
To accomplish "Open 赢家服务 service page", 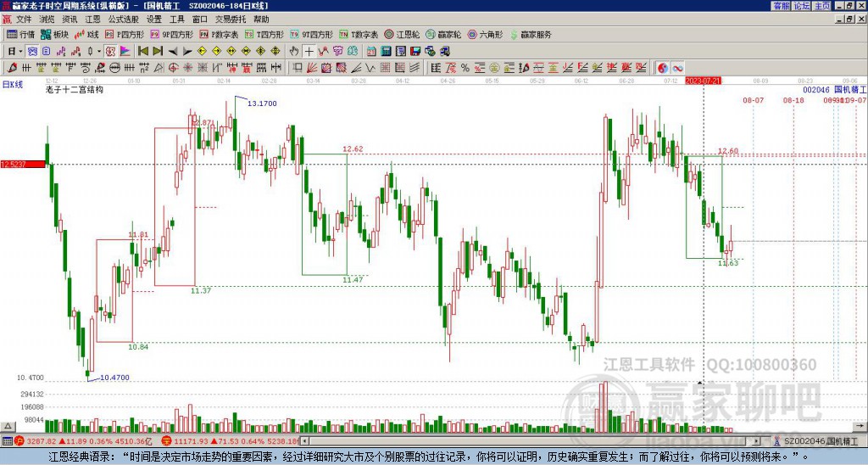I will click(531, 34).
